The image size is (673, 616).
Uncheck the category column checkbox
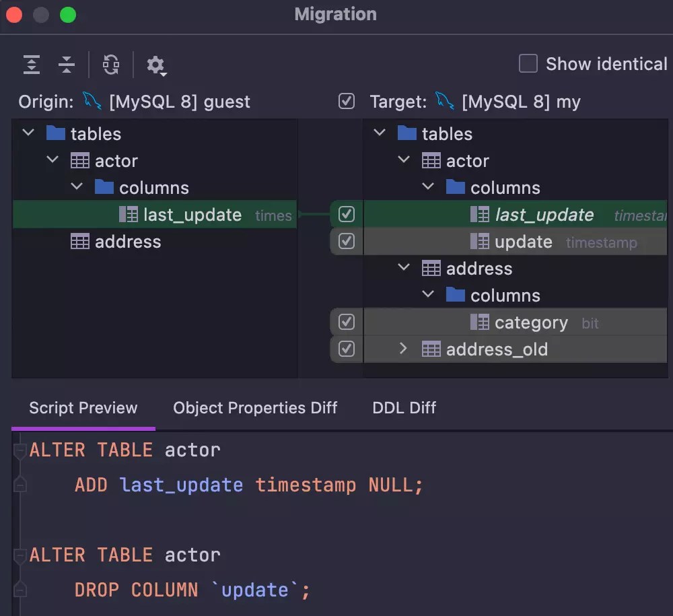(x=346, y=322)
